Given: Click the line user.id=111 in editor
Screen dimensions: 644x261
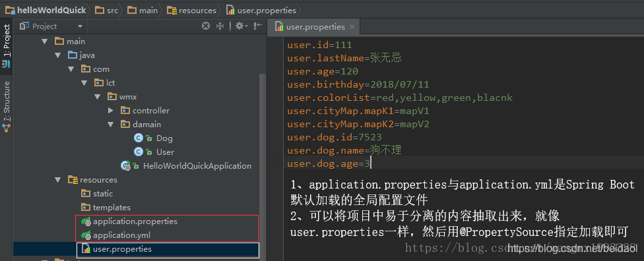Looking at the screenshot, I should [319, 45].
